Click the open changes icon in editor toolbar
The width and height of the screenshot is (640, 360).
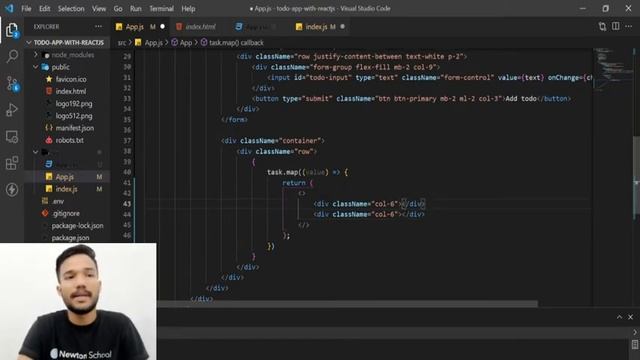(602, 27)
